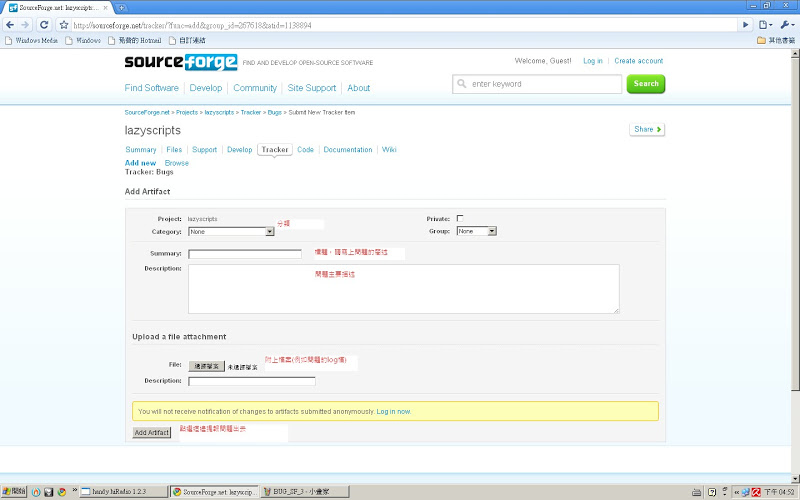Open the Hotmail bookmark
800x500 pixels.
(x=135, y=40)
